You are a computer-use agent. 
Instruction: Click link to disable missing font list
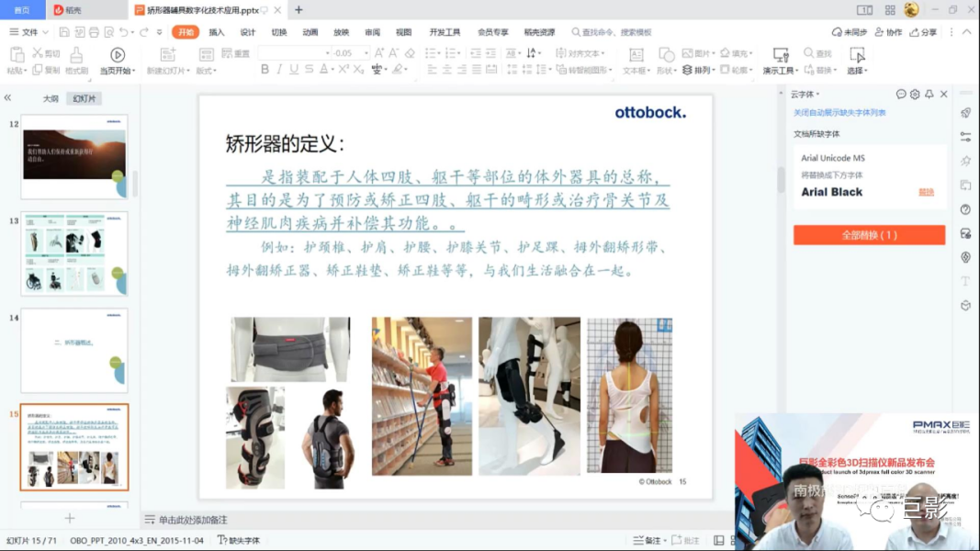839,112
